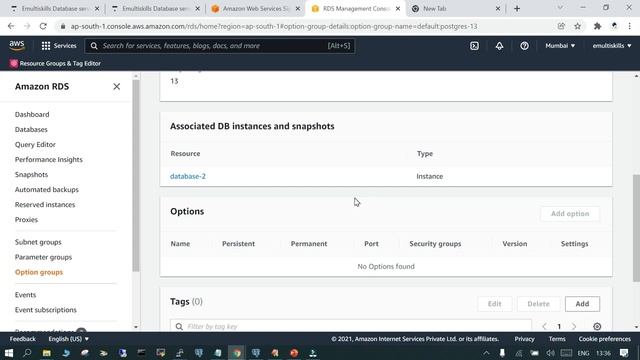Open Cookie preferences in footer
The image size is (640, 360).
pos(604,339)
